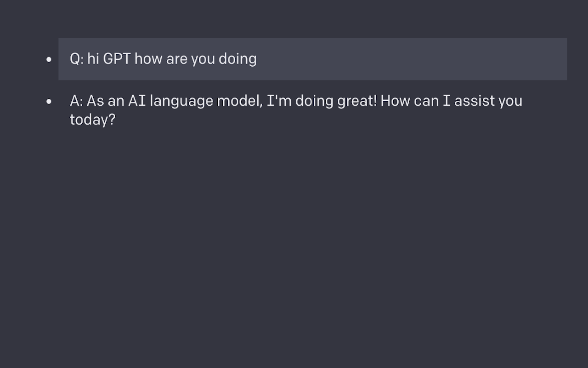The width and height of the screenshot is (588, 368).
Task: Click the word 'doing' in the question line
Action: [237, 59]
